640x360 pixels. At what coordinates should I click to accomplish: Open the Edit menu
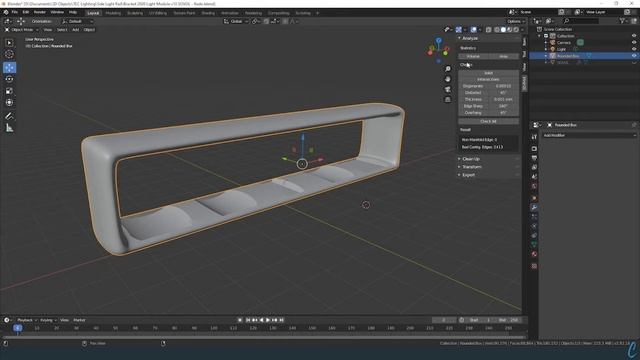tap(26, 12)
